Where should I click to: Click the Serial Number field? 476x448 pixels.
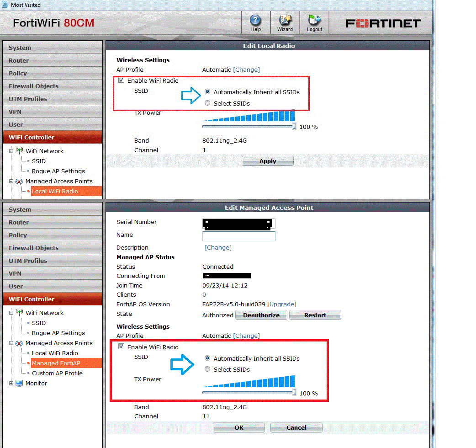click(x=238, y=223)
